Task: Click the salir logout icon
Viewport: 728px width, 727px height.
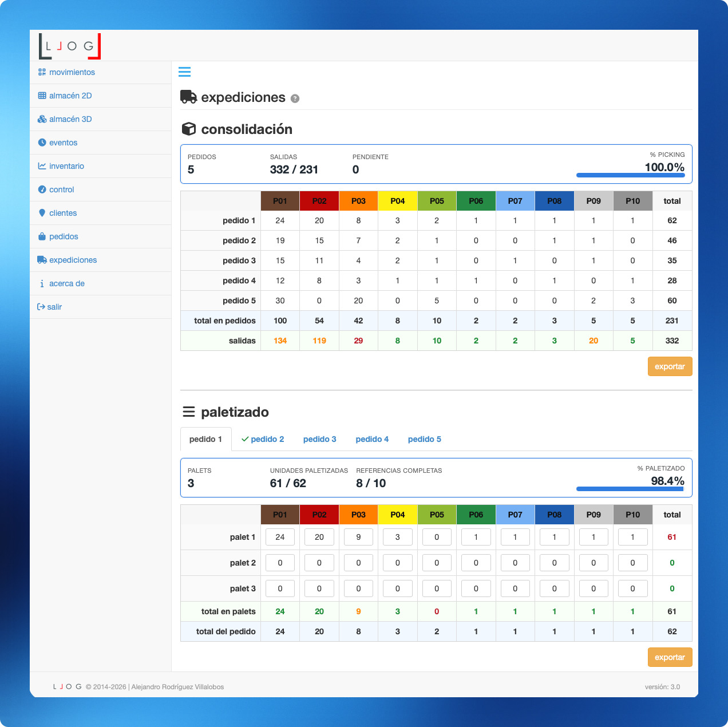Action: point(41,307)
